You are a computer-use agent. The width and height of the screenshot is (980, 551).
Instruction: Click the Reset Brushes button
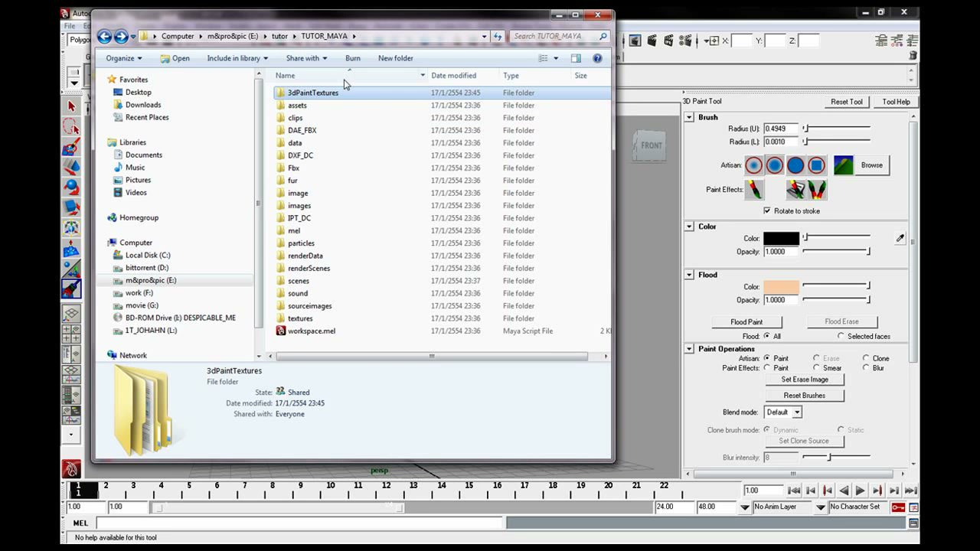point(804,396)
